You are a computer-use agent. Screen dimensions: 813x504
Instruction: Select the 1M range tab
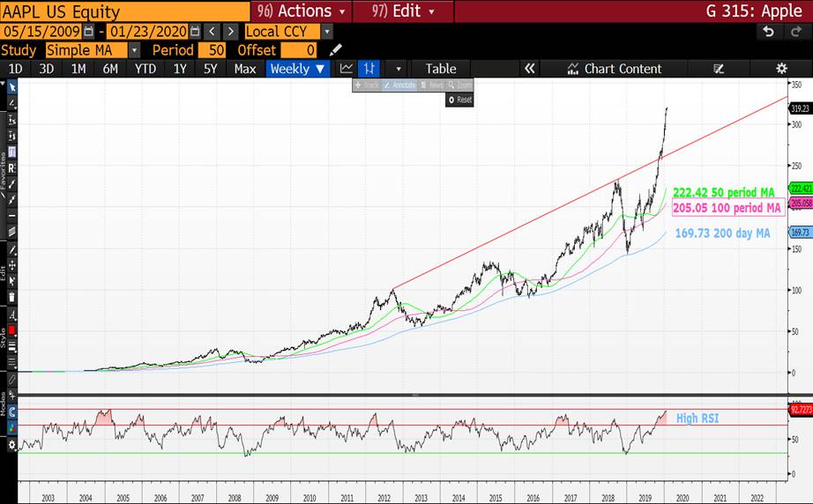click(78, 69)
